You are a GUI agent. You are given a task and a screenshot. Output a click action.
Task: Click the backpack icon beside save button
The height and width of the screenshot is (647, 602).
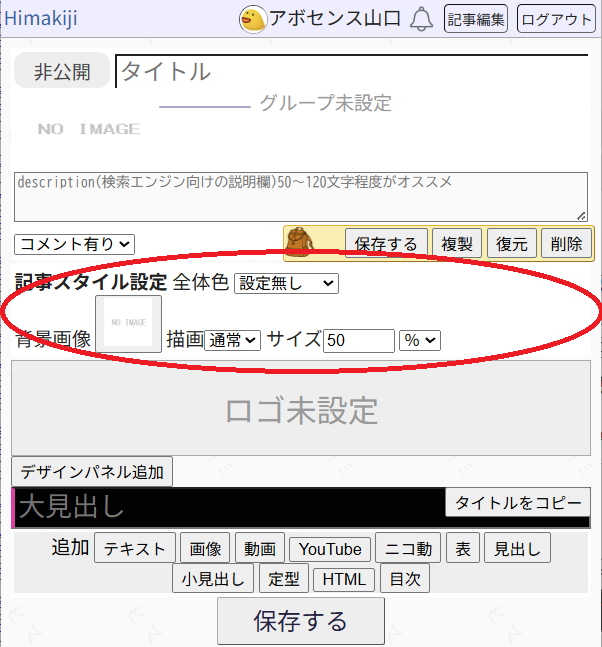point(299,242)
